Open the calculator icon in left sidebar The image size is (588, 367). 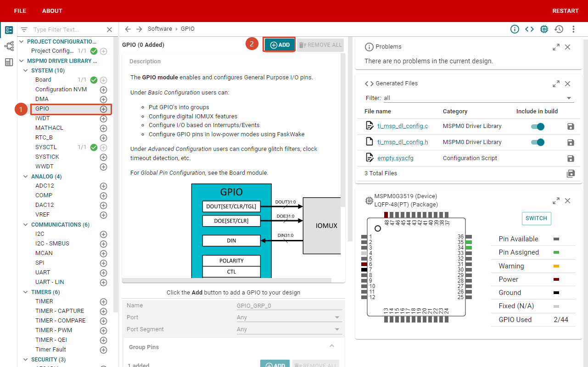pyautogui.click(x=9, y=62)
